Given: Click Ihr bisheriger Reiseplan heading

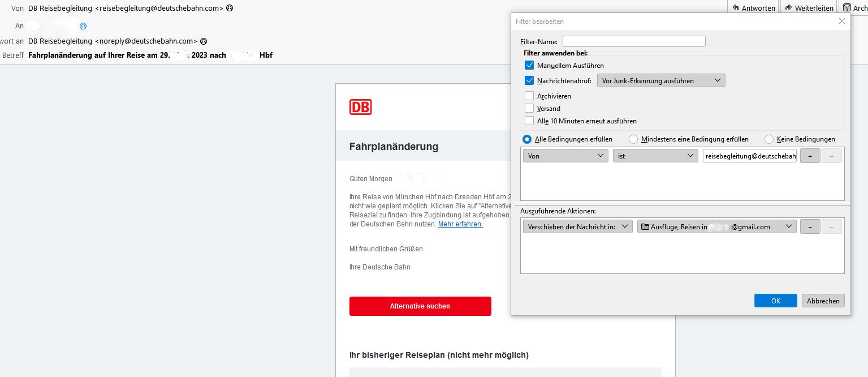Looking at the screenshot, I should [439, 355].
